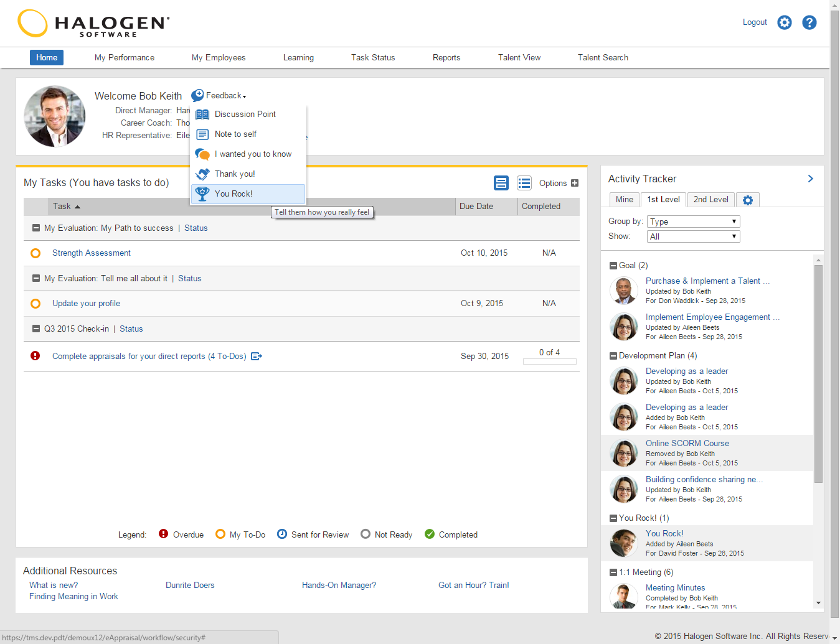
Task: Open the Talent View menu
Action: (x=519, y=58)
